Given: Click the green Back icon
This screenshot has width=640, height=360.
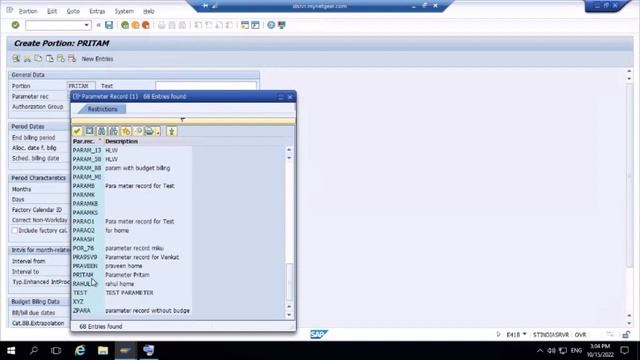Looking at the screenshot, I should (x=125, y=25).
